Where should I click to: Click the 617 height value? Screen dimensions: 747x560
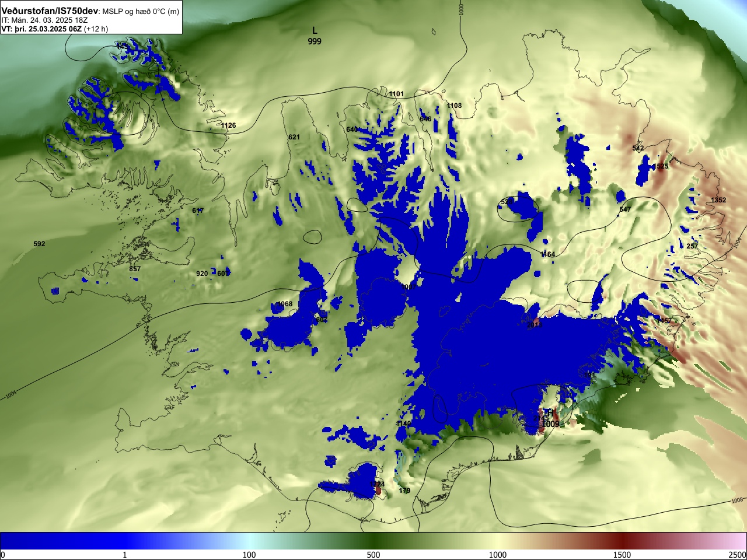[198, 211]
